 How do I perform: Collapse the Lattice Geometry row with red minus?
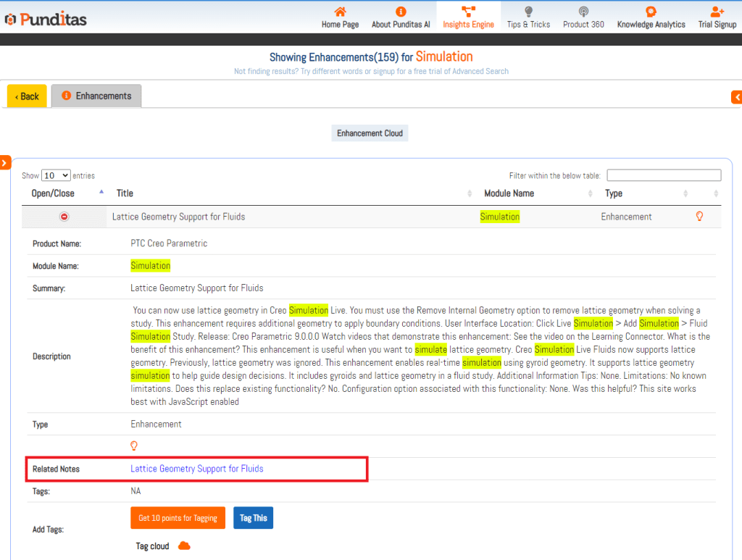[x=64, y=217]
